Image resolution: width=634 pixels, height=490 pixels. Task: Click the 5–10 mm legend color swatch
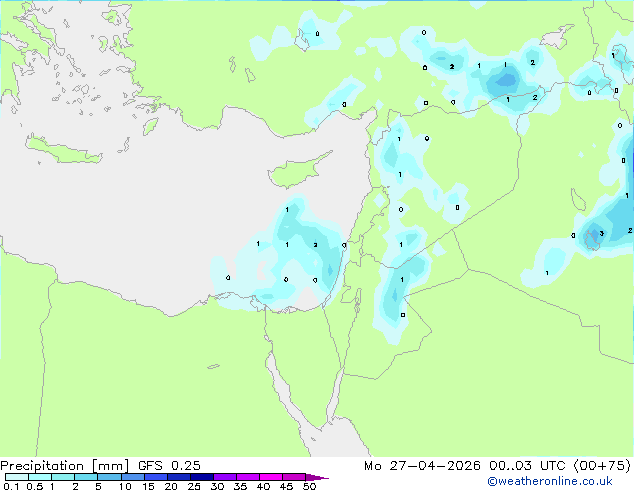[109, 477]
